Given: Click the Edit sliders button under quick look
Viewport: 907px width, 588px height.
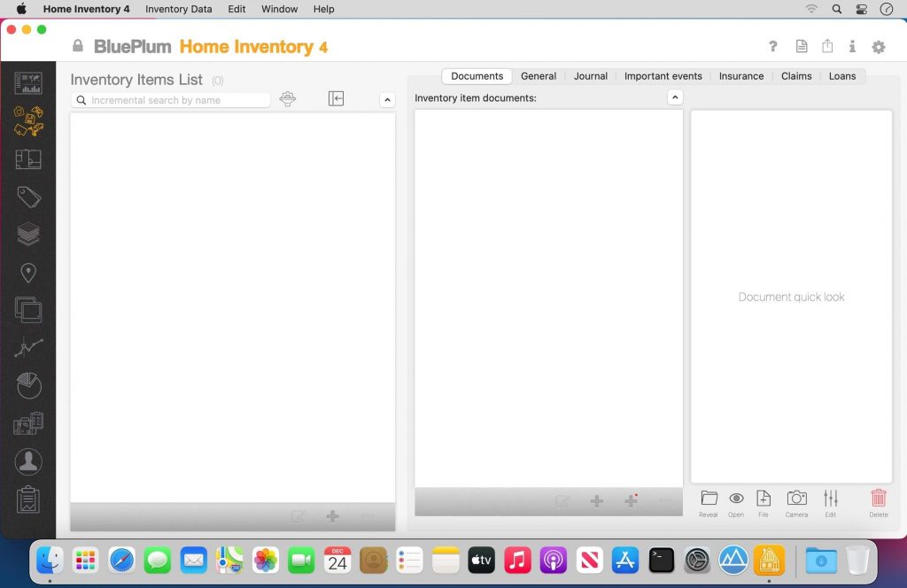Looking at the screenshot, I should coord(830,499).
